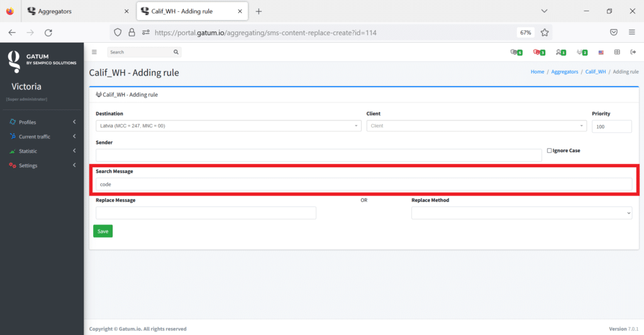Expand the Statistic chevron

pos(74,151)
